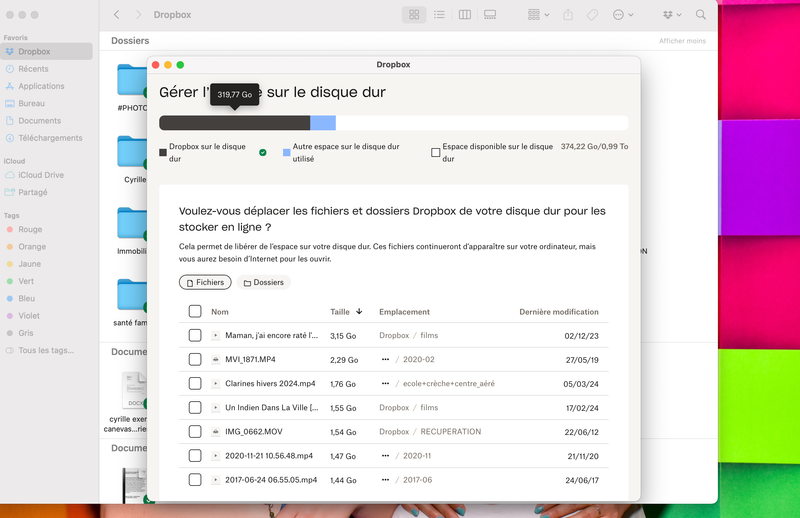Switch to the Dossiers tab
Image resolution: width=800 pixels, height=518 pixels.
pos(264,283)
